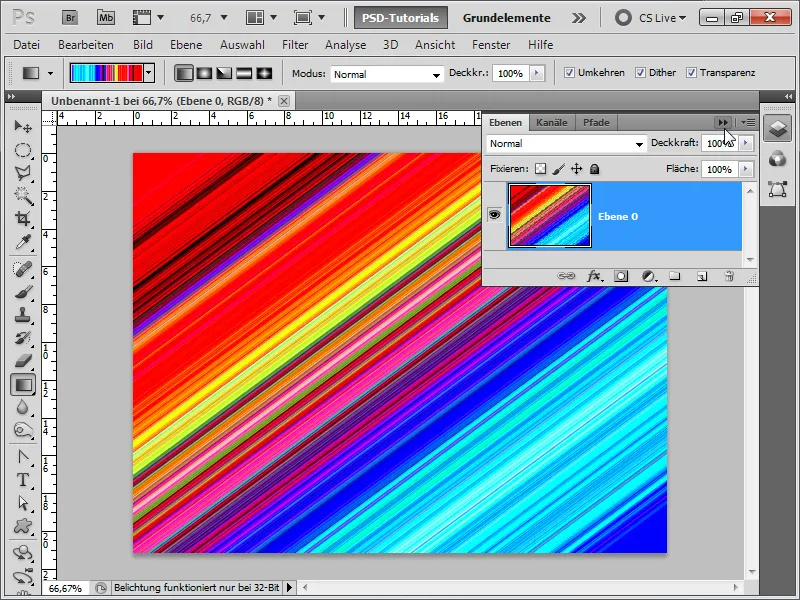Select the Gradient tool in toolbox
Screen dimensions: 800x600
tap(23, 385)
